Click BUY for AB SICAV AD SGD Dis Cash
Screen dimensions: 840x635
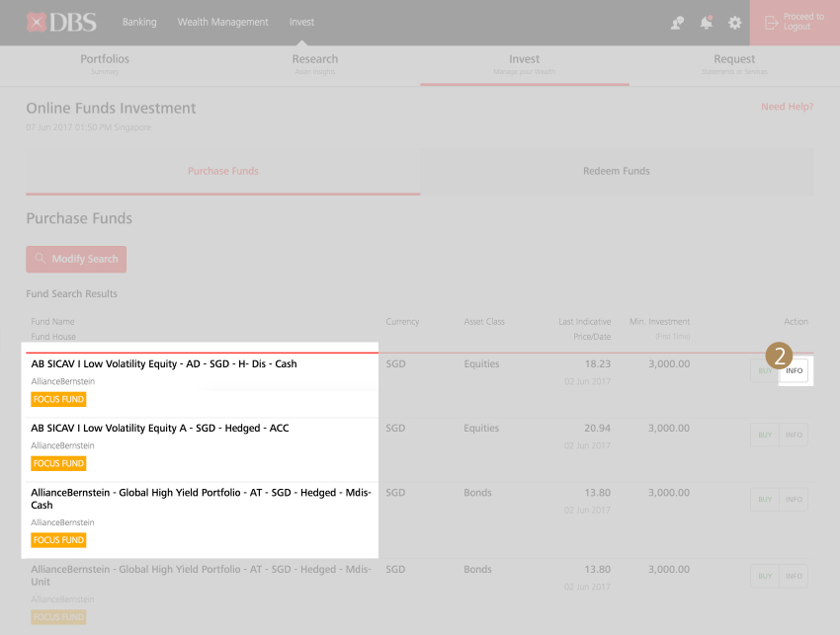point(765,370)
